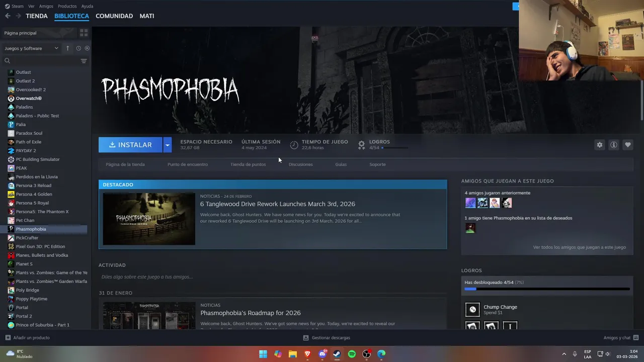Select Persona 3 Reload in library

33,186
